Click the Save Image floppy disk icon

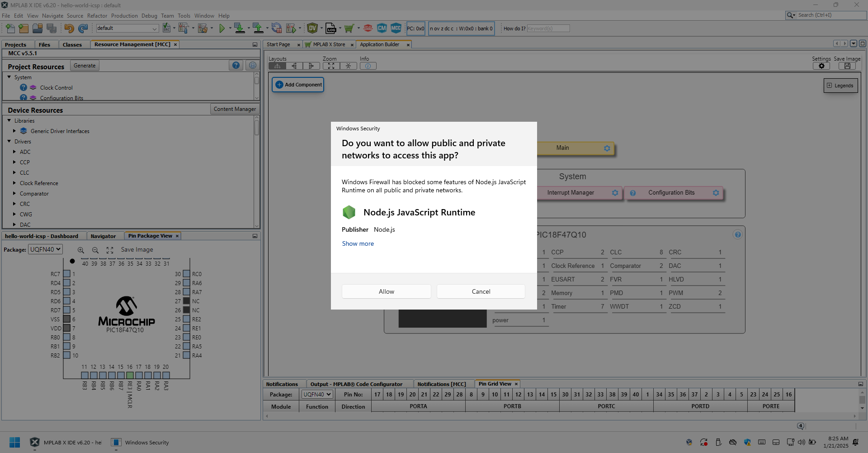point(847,66)
